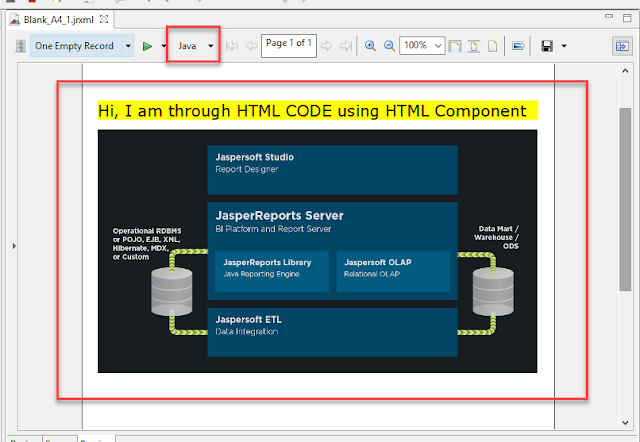Open the save options dropdown arrow
Image resolution: width=640 pixels, height=442 pixels.
(564, 46)
